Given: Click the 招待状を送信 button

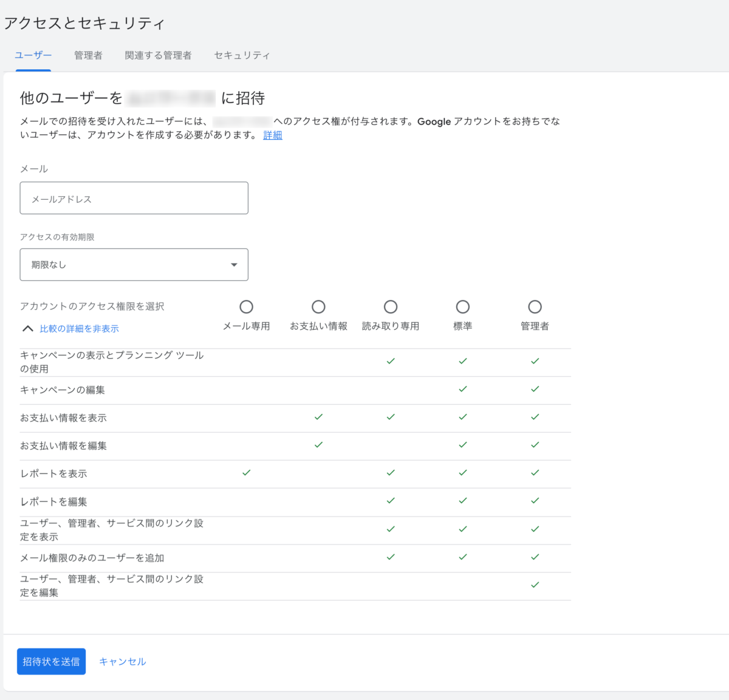Looking at the screenshot, I should pyautogui.click(x=51, y=662).
